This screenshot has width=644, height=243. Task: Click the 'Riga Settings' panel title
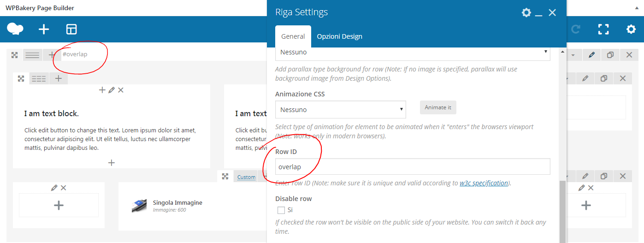301,12
